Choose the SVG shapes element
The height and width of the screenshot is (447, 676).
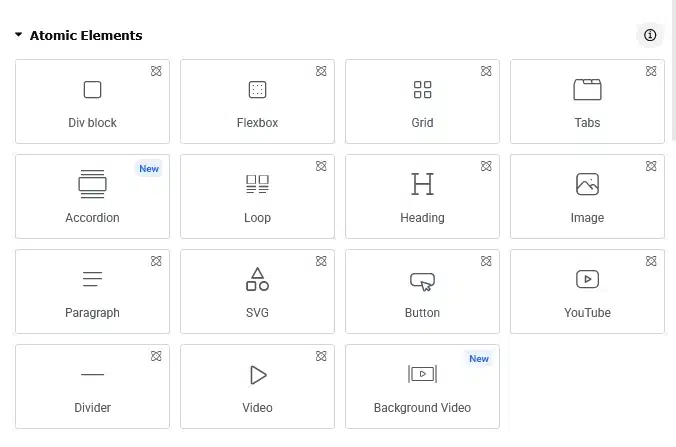[257, 291]
